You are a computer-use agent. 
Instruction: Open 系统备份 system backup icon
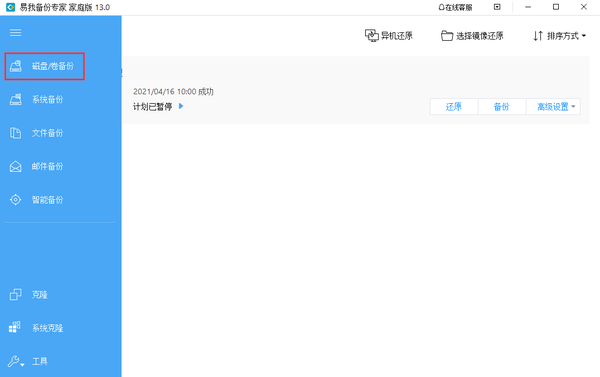16,100
